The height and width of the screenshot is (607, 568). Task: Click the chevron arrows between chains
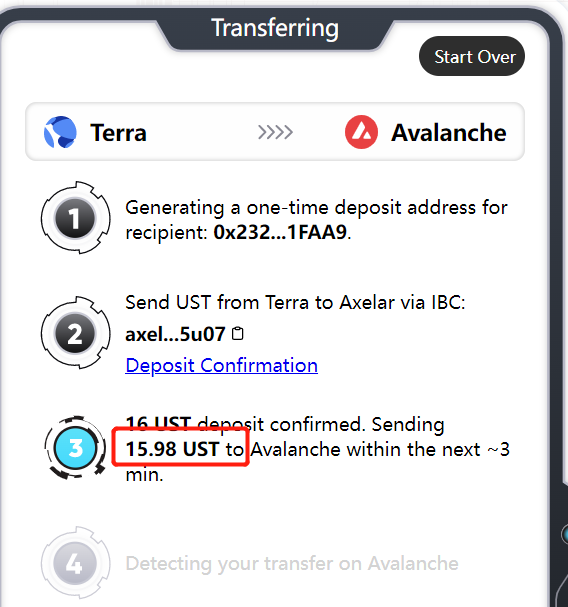click(275, 132)
